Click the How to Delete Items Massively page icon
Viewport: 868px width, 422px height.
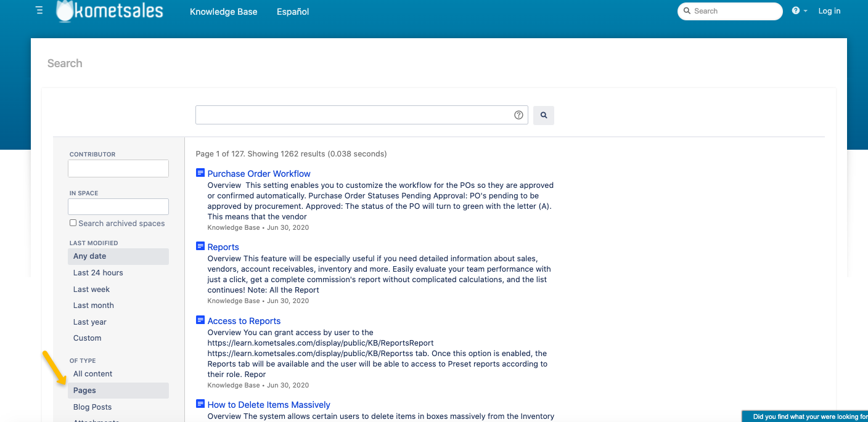click(200, 404)
